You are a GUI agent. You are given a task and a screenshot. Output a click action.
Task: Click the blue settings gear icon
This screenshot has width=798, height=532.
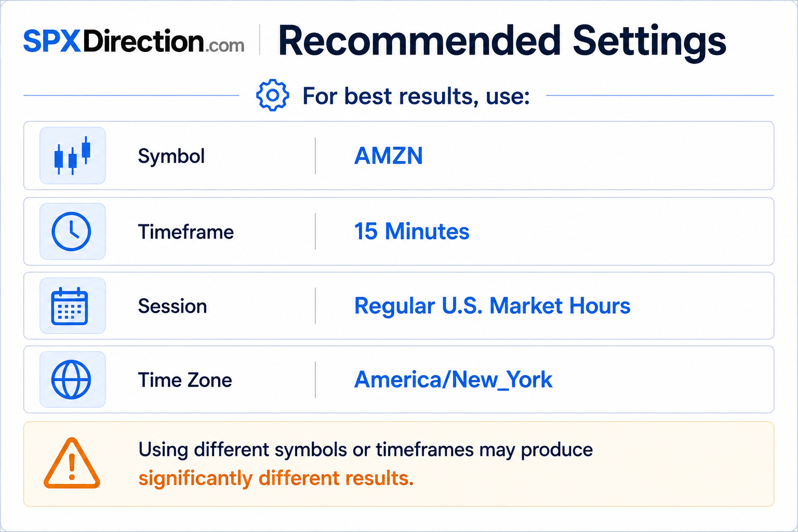point(273,96)
